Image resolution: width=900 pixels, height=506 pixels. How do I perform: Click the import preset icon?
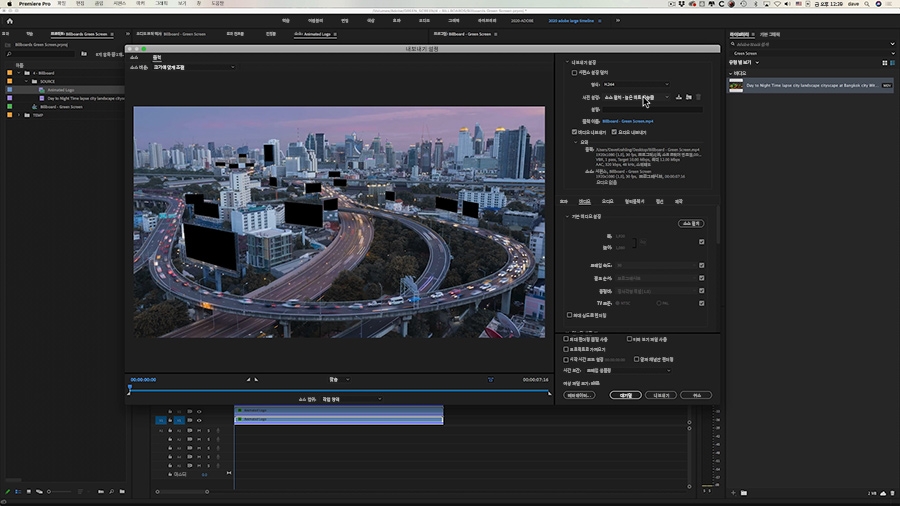click(688, 97)
